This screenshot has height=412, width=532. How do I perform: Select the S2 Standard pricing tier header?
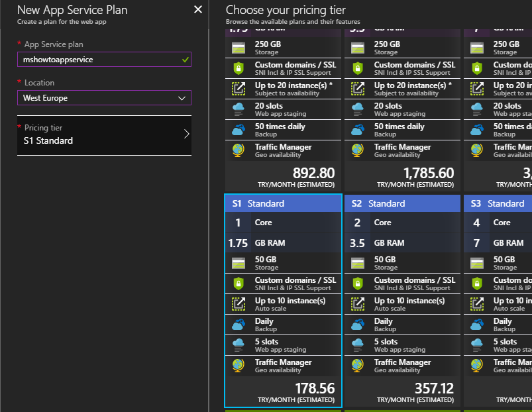[402, 203]
